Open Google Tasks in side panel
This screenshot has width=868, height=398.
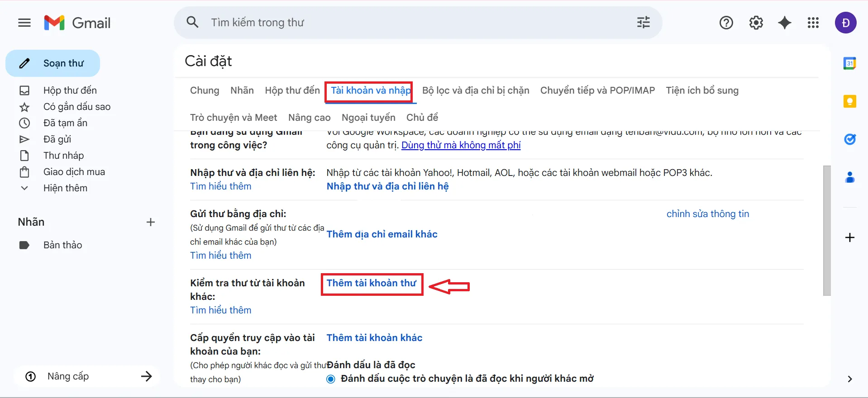[x=849, y=139]
